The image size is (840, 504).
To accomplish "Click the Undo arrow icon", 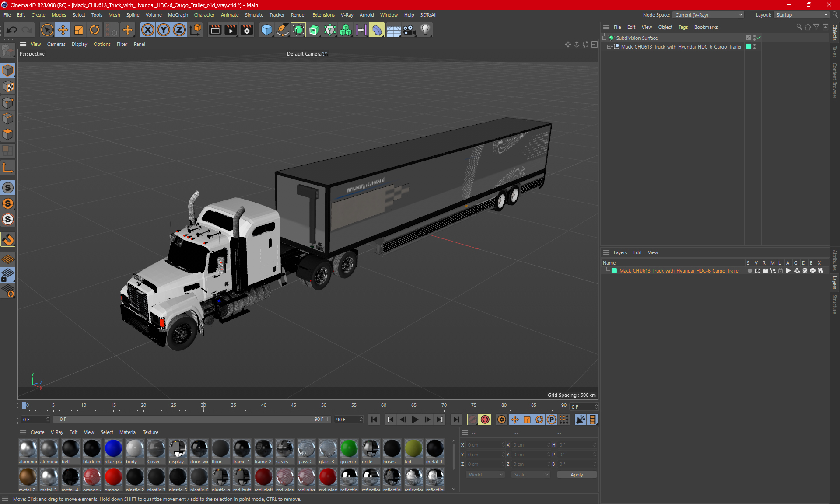I will (12, 30).
